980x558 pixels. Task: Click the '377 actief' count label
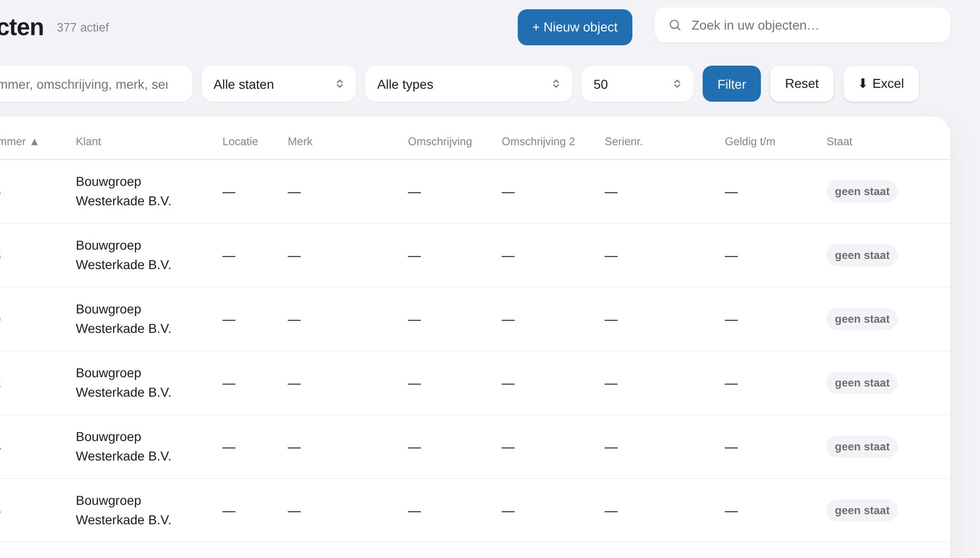83,27
